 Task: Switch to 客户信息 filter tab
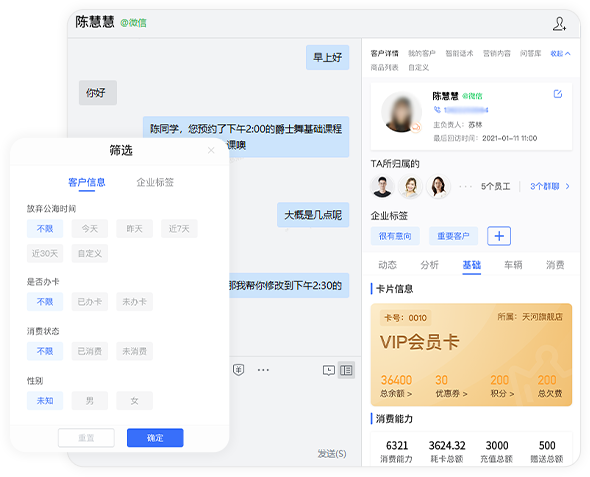pos(87,182)
